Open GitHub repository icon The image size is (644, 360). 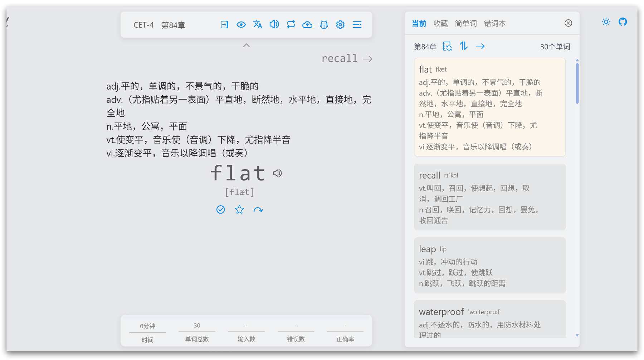pos(623,22)
